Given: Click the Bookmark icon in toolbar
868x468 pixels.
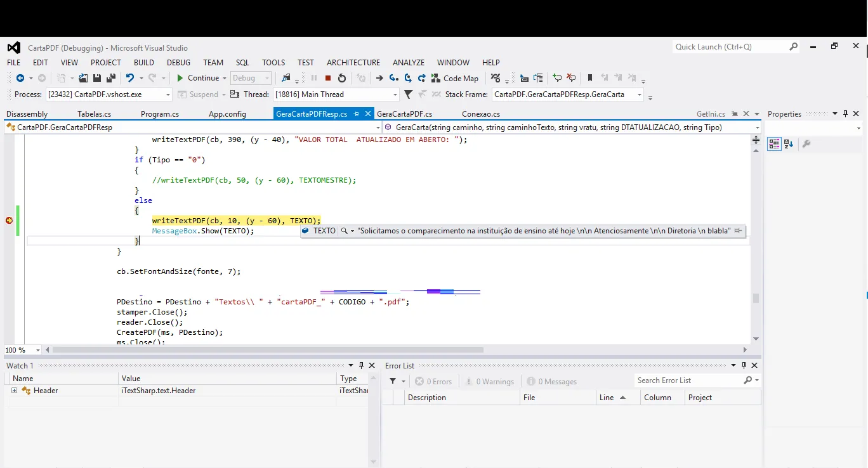Looking at the screenshot, I should tap(590, 78).
